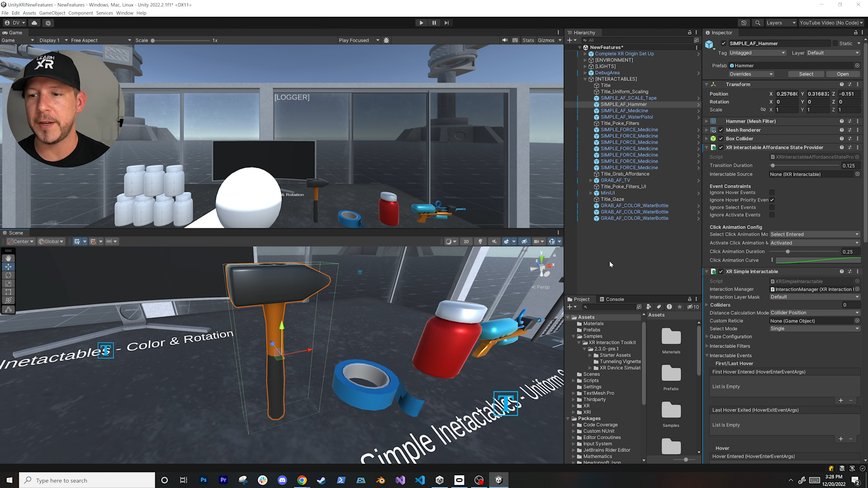868x488 pixels.
Task: Select the Rotate tool in Scene
Action: click(8, 275)
